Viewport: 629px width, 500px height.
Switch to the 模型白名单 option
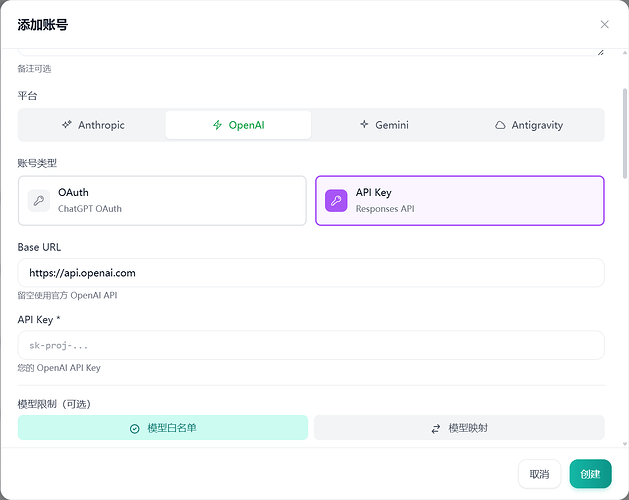tap(163, 428)
